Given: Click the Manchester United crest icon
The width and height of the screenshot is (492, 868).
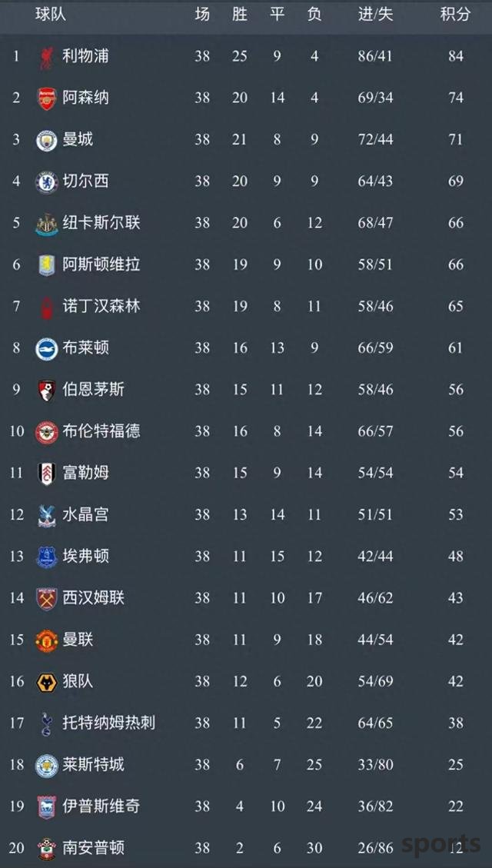Looking at the screenshot, I should [46, 640].
